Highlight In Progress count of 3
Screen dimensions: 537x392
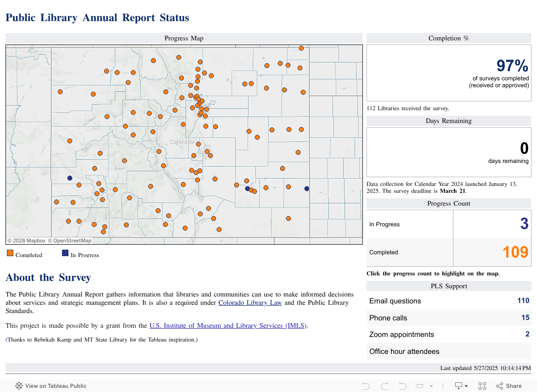point(524,224)
